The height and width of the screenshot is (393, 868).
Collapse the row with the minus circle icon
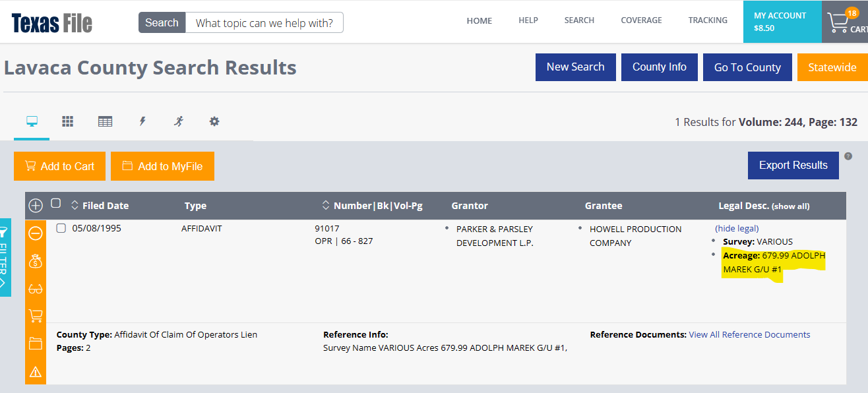pos(36,233)
